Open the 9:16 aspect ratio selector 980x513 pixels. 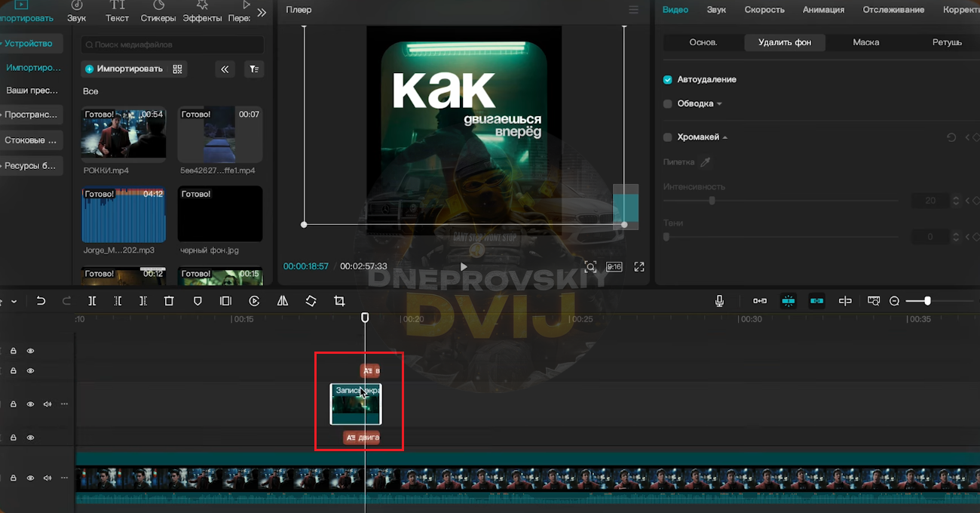[614, 266]
